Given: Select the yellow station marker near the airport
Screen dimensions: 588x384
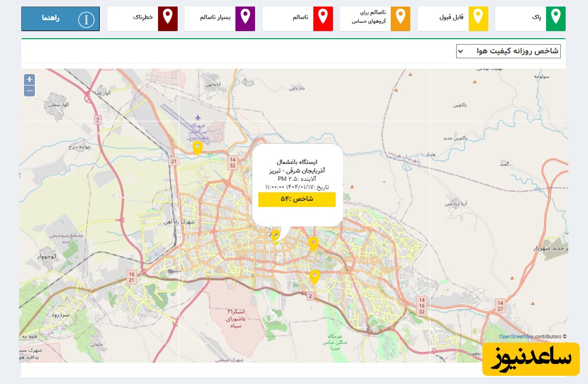Looking at the screenshot, I should 198,148.
